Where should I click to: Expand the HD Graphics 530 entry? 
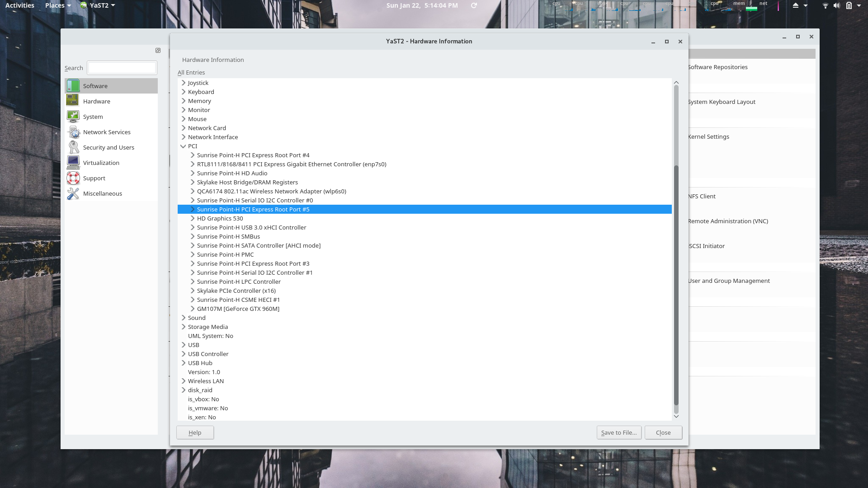193,218
